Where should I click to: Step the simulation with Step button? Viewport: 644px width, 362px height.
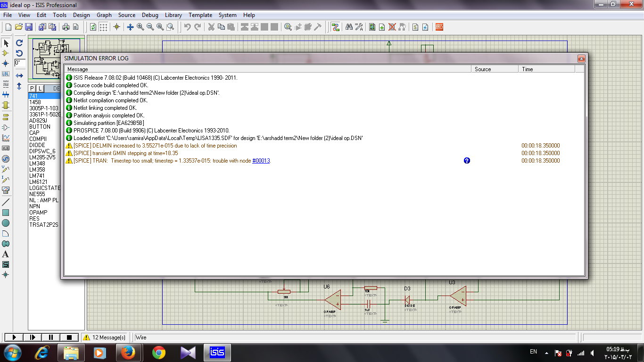click(33, 337)
